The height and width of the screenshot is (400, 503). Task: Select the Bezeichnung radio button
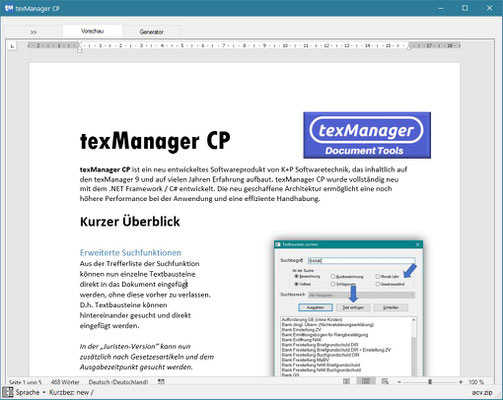(296, 277)
